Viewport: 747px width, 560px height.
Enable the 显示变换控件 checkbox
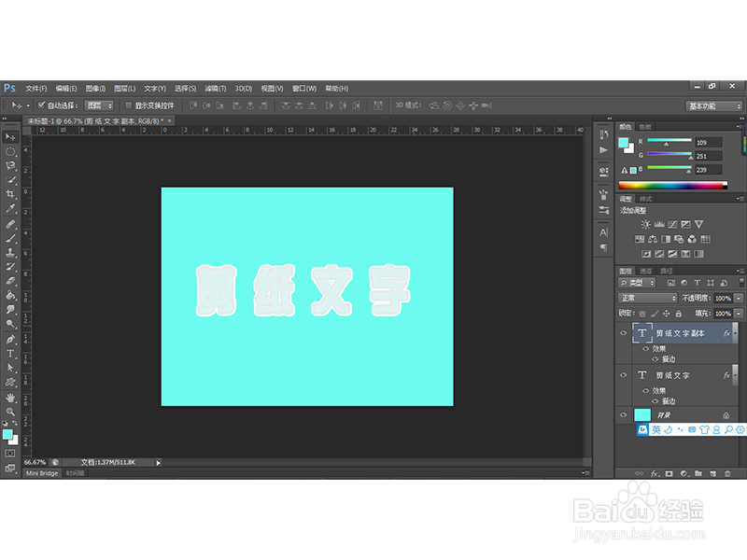point(128,105)
